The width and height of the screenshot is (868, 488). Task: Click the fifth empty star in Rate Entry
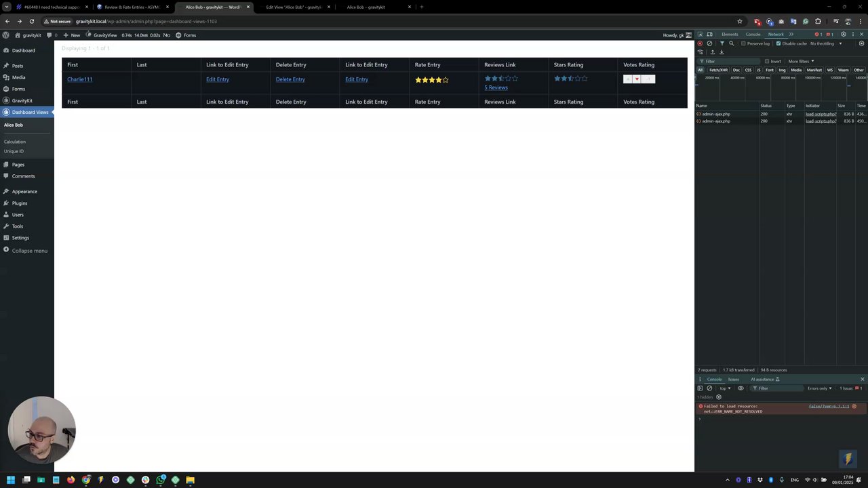point(446,80)
